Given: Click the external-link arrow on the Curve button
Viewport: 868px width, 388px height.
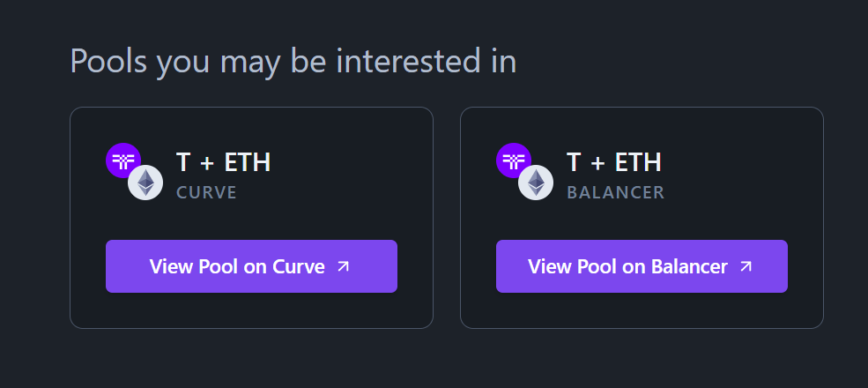Looking at the screenshot, I should [344, 266].
